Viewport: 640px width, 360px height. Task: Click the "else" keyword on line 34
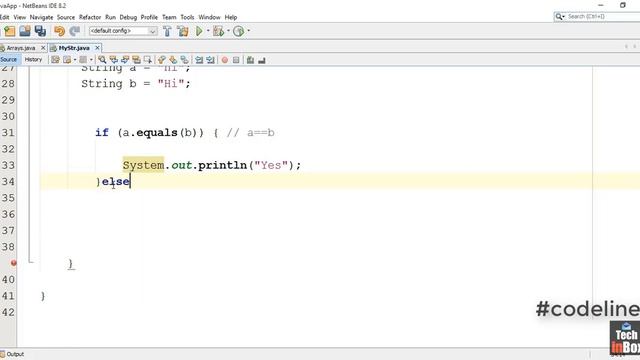tap(116, 182)
